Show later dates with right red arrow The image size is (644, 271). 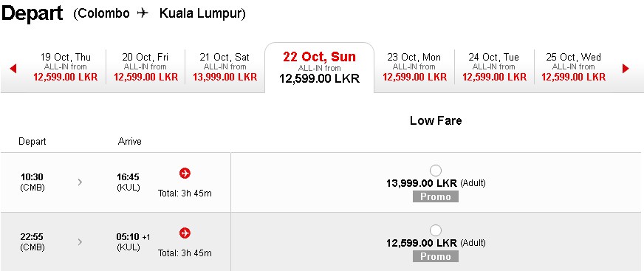pos(626,68)
